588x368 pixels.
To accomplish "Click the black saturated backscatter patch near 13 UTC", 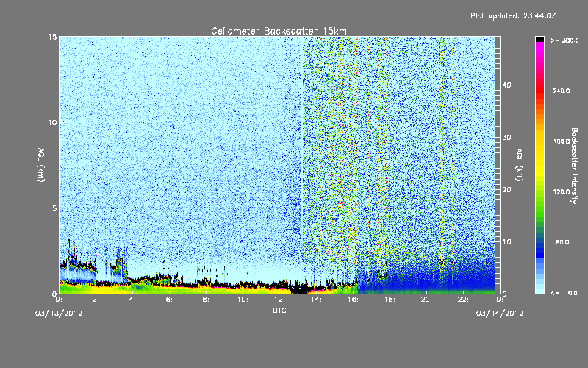I will click(299, 289).
